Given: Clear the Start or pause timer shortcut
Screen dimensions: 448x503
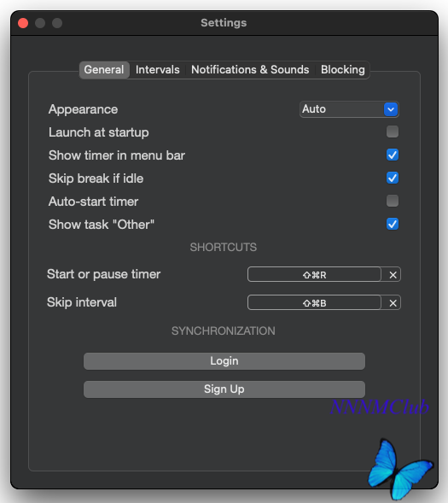Looking at the screenshot, I should click(393, 275).
